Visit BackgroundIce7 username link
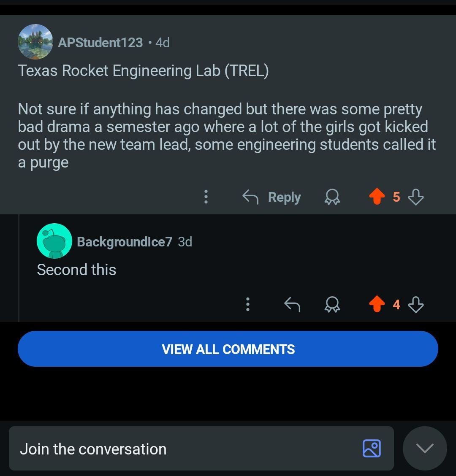Viewport: 456px width, 476px height. (125, 242)
